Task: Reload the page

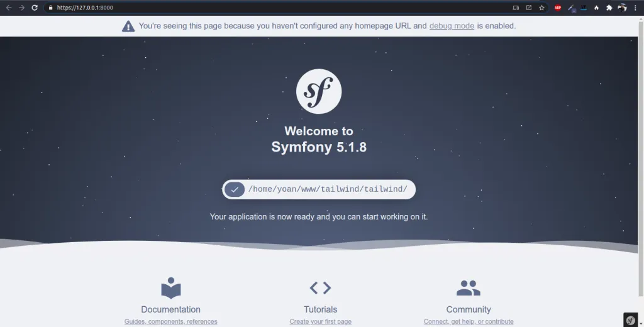Action: (35, 8)
